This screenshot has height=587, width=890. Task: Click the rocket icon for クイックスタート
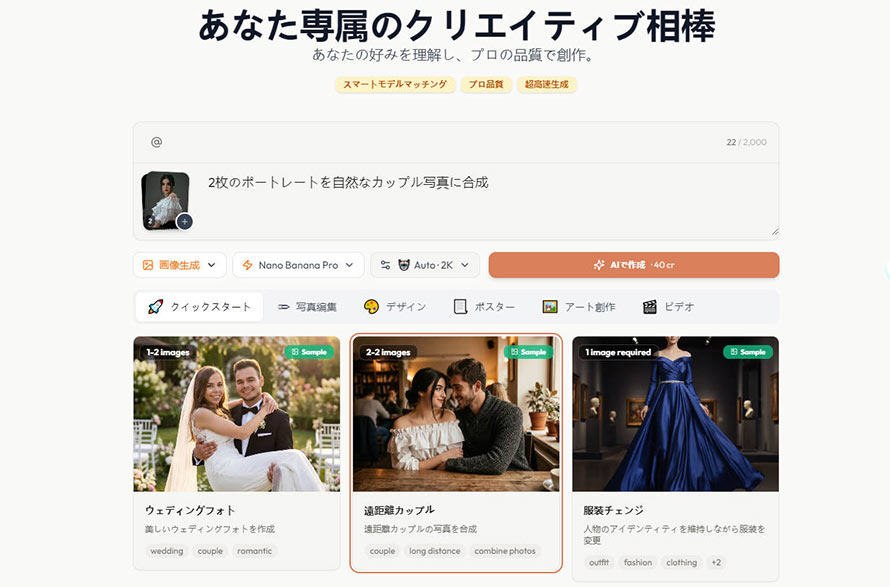click(155, 307)
